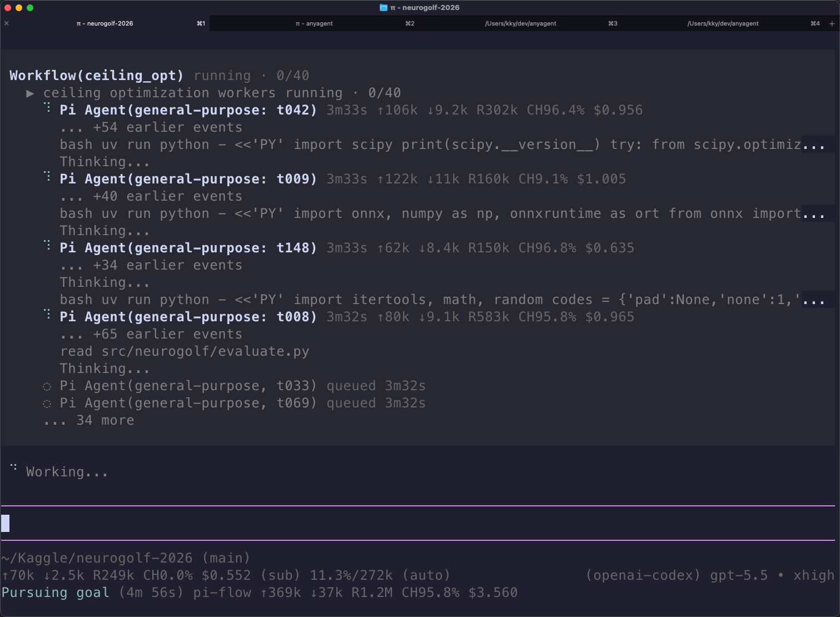
Task: Expand the '... +65 earlier events' line
Action: pyautogui.click(x=151, y=334)
